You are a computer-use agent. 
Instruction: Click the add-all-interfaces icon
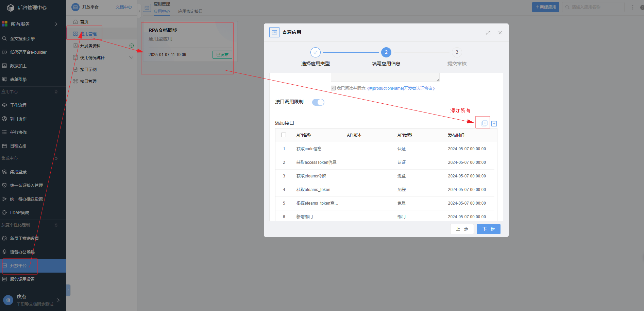click(x=484, y=123)
